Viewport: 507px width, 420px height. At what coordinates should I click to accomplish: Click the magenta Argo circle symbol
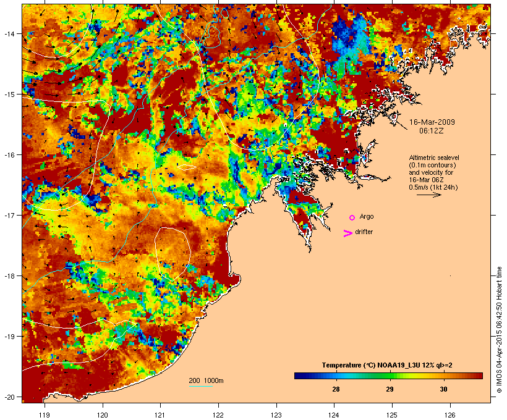[352, 218]
